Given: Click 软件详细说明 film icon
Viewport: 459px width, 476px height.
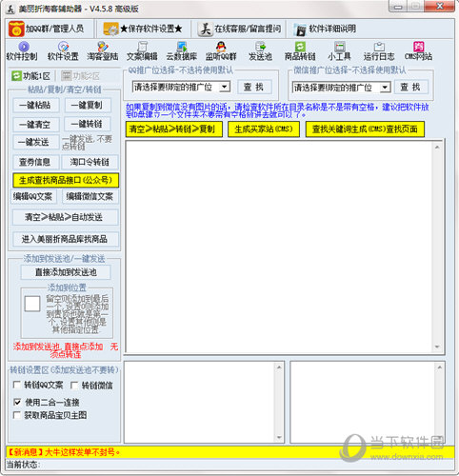Looking at the screenshot, I should [300, 30].
